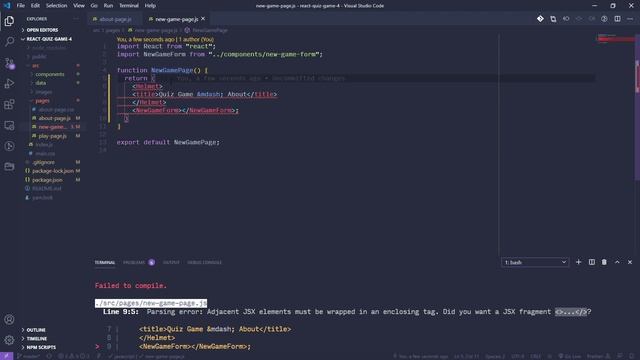Click the editor vertical scrollbar
The height and width of the screenshot is (360, 640).
pyautogui.click(x=637, y=106)
